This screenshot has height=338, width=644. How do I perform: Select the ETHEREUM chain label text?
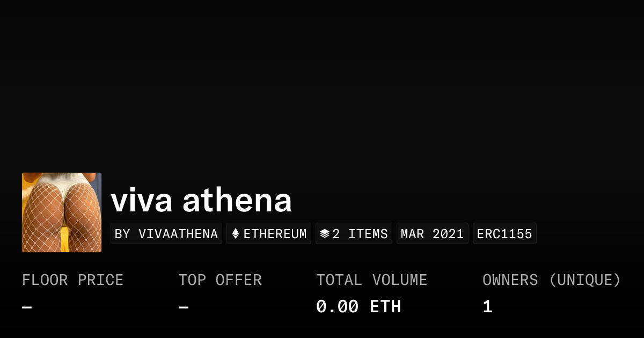pyautogui.click(x=275, y=234)
